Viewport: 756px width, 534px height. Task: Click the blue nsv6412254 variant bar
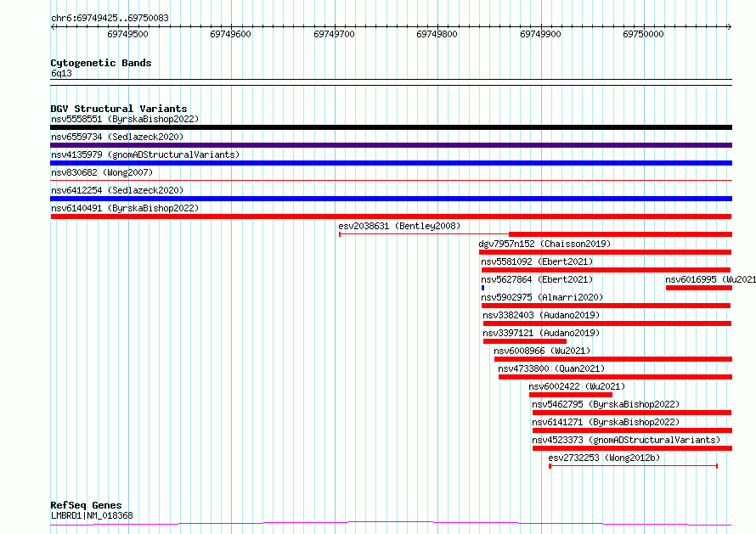tap(391, 199)
